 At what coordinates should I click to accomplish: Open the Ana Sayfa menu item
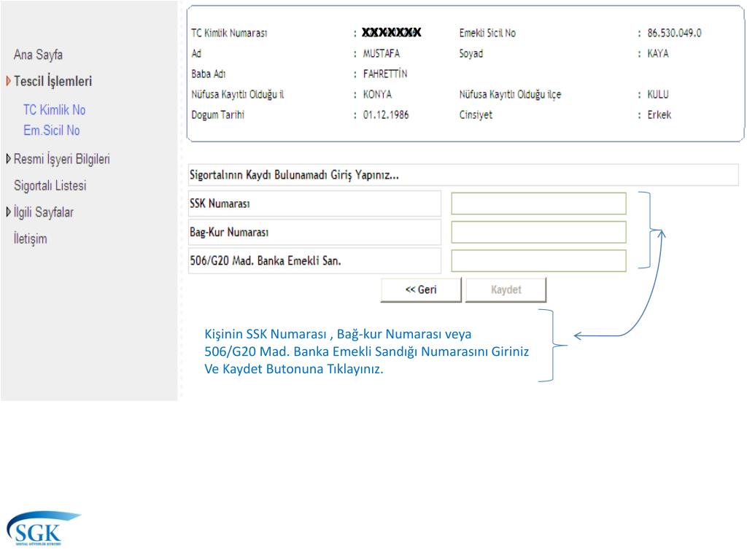(x=38, y=55)
